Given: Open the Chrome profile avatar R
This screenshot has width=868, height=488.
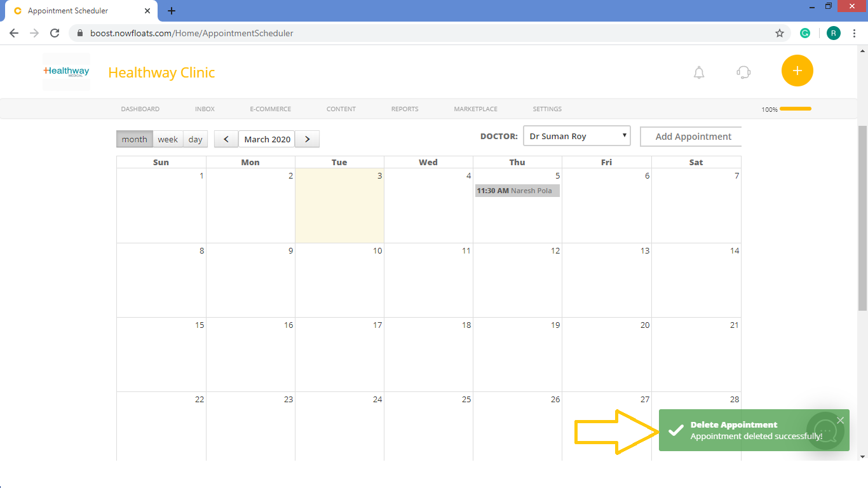Looking at the screenshot, I should [x=834, y=33].
